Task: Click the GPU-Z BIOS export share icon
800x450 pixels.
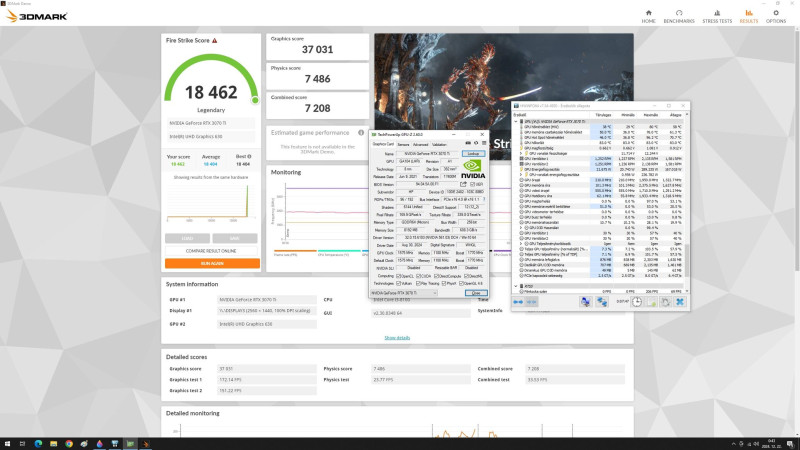Action: [x=463, y=184]
